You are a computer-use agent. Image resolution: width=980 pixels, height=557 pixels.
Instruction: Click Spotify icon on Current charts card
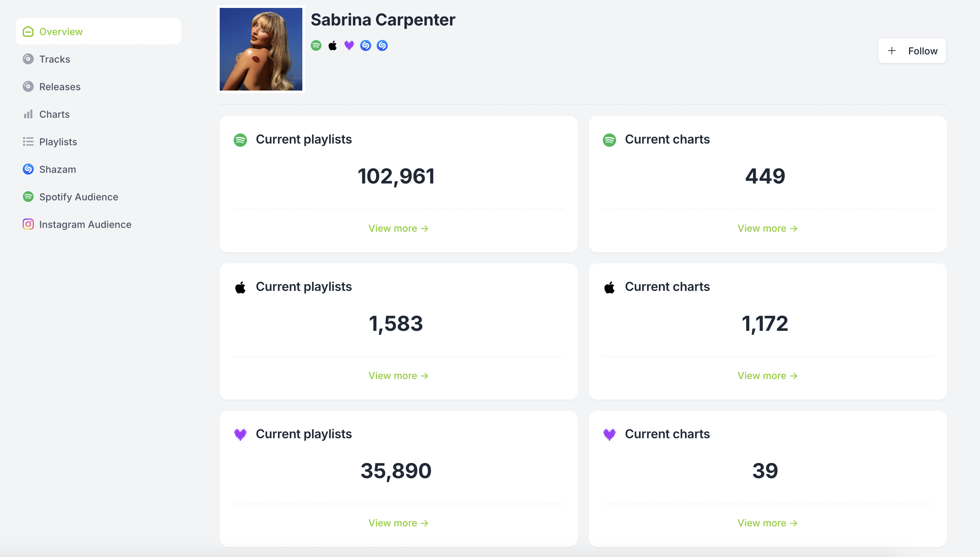click(609, 140)
